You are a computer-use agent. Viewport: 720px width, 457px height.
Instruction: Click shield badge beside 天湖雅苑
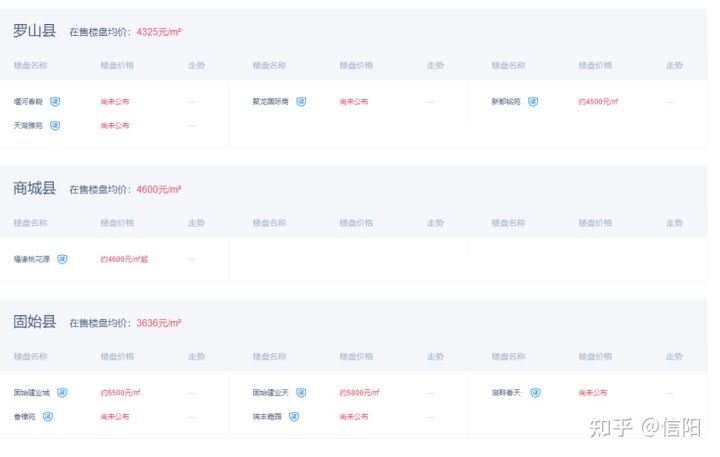pyautogui.click(x=55, y=125)
